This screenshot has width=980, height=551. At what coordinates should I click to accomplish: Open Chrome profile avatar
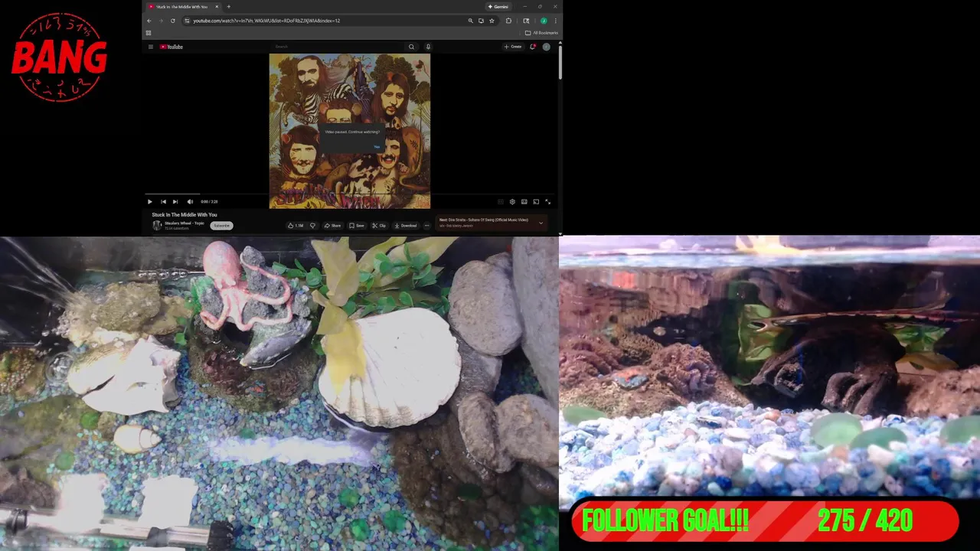pyautogui.click(x=544, y=21)
